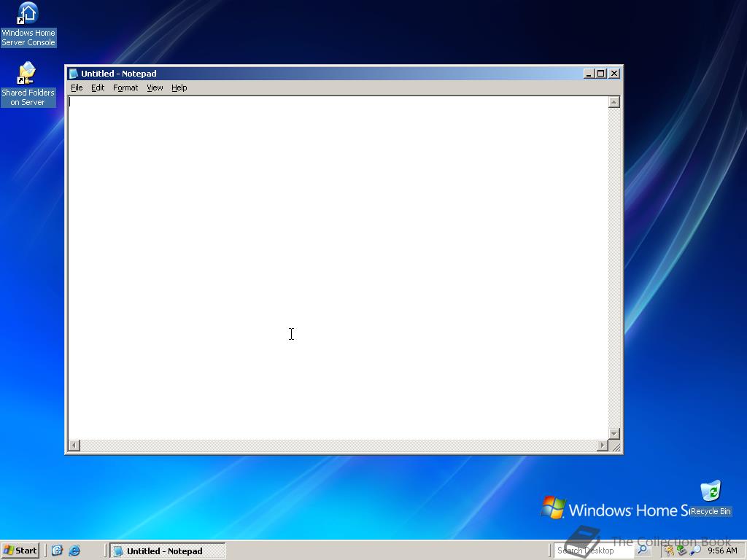Launch Show Desktop quick launch icon

pyautogui.click(x=57, y=551)
